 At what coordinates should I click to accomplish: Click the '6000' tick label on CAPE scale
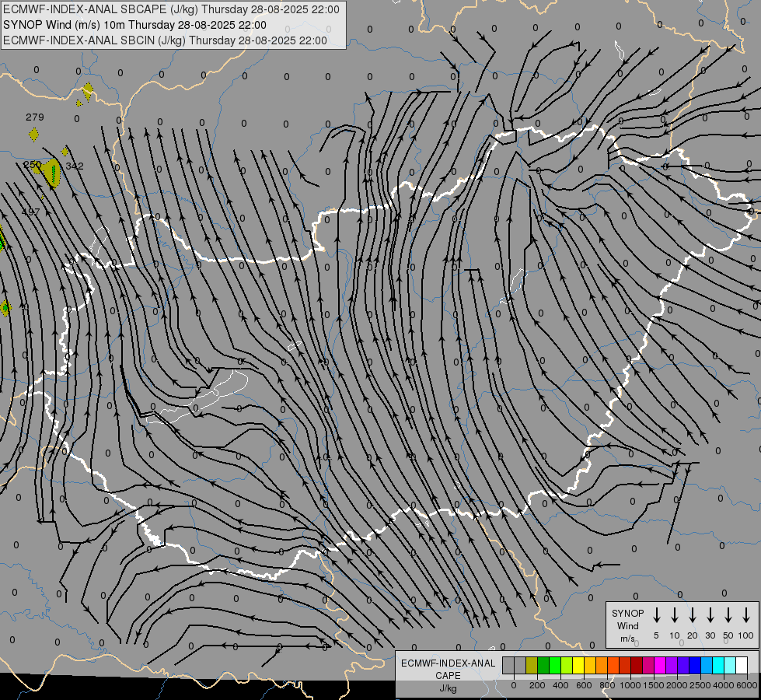click(x=747, y=685)
